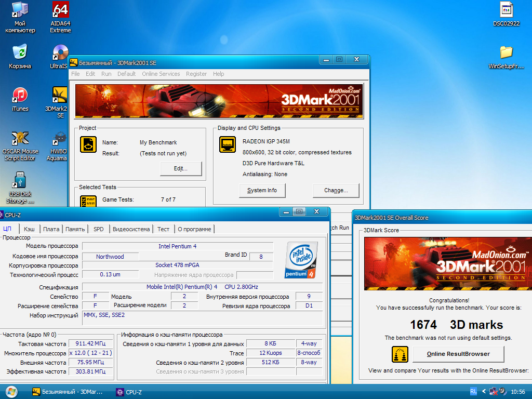This screenshot has width=532, height=399.
Task: Launch AIDA64 Extreme from the desktop
Action: pyautogui.click(x=60, y=18)
